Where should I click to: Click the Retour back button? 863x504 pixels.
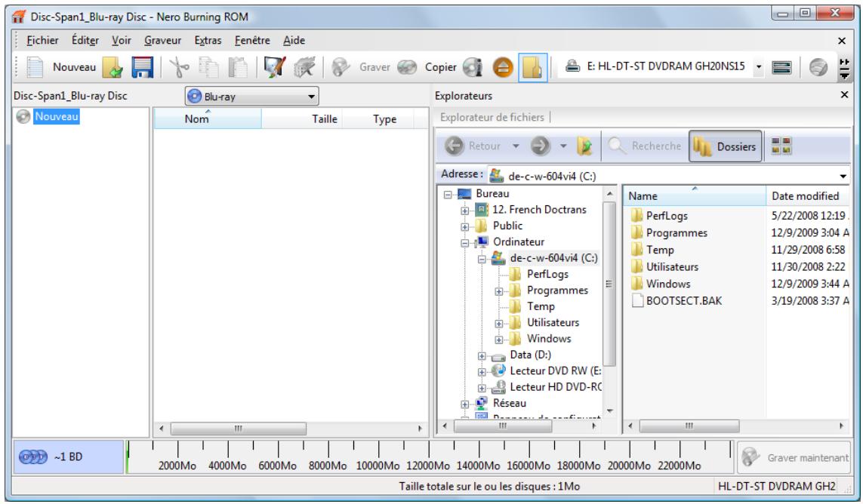[474, 146]
